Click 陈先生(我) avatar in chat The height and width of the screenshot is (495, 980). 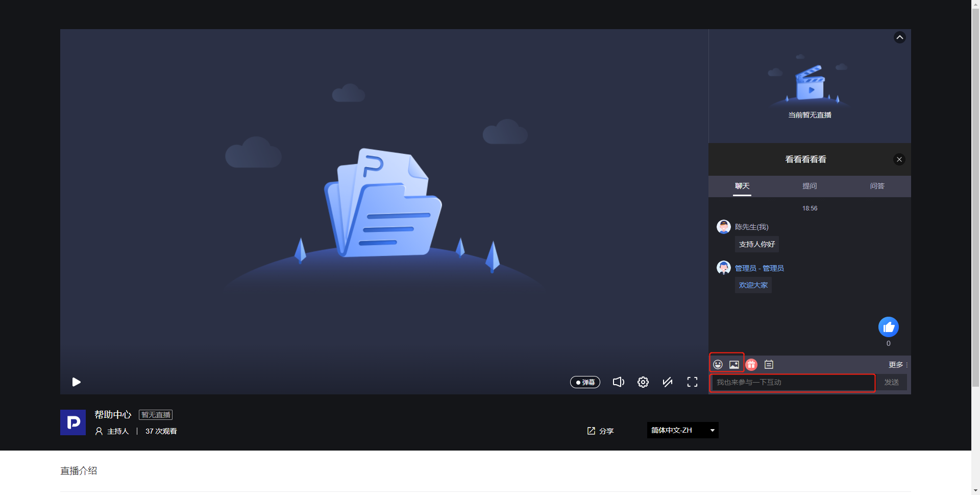(724, 227)
